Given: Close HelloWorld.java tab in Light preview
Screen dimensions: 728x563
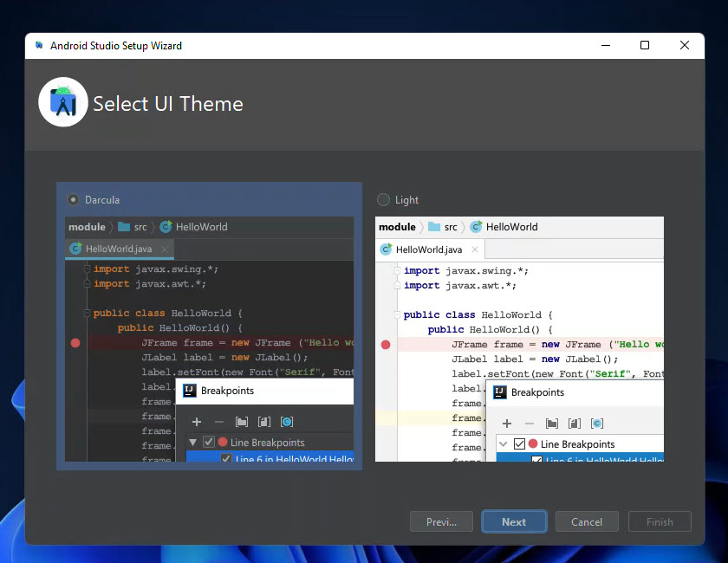Looking at the screenshot, I should 475,249.
